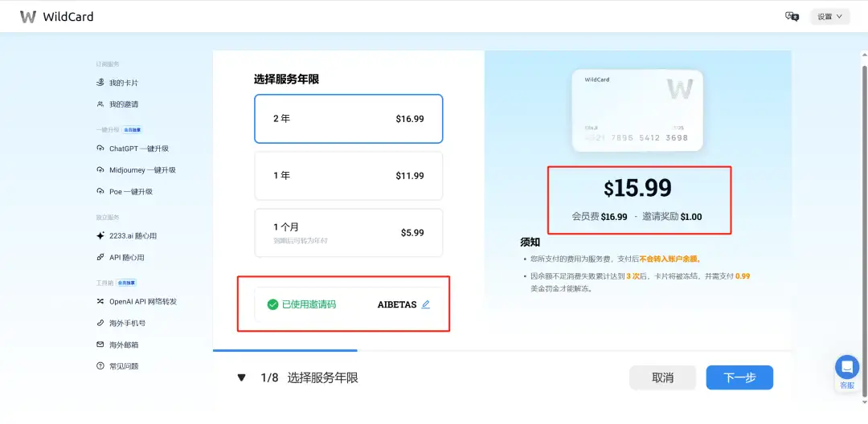Edit invite code AIBETAS pencil icon
This screenshot has width=868, height=424.
tap(426, 304)
